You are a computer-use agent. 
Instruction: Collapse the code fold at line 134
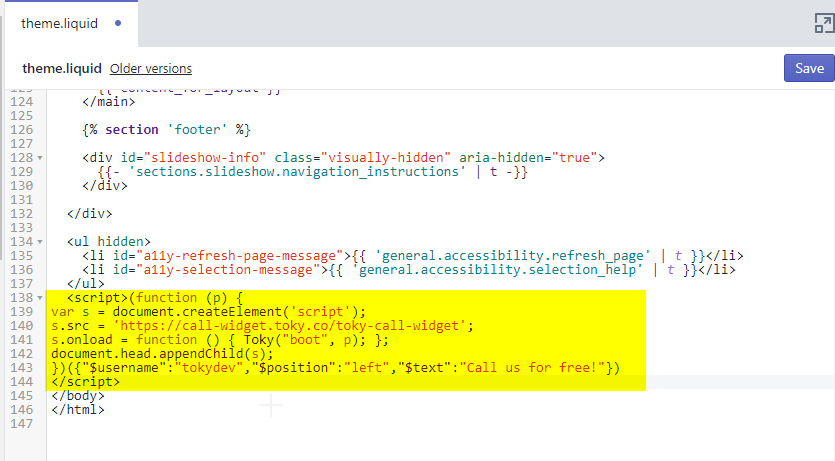(x=40, y=242)
